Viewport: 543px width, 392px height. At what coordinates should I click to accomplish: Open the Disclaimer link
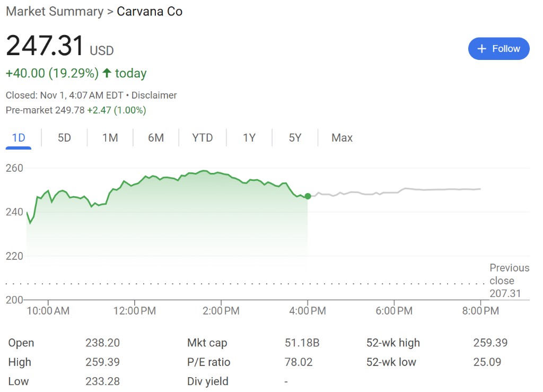154,95
